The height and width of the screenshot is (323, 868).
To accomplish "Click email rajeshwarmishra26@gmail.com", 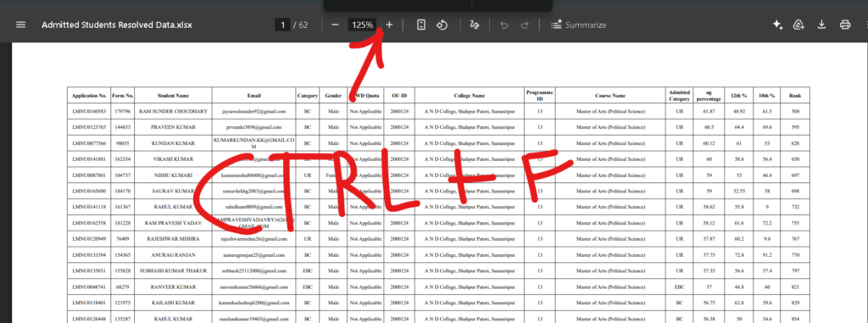I will [x=254, y=239].
